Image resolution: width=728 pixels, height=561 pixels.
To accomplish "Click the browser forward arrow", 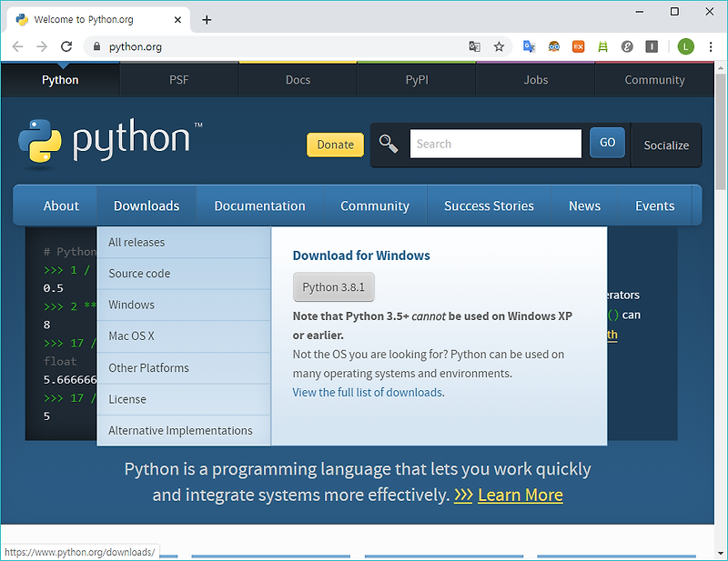I will click(42, 46).
